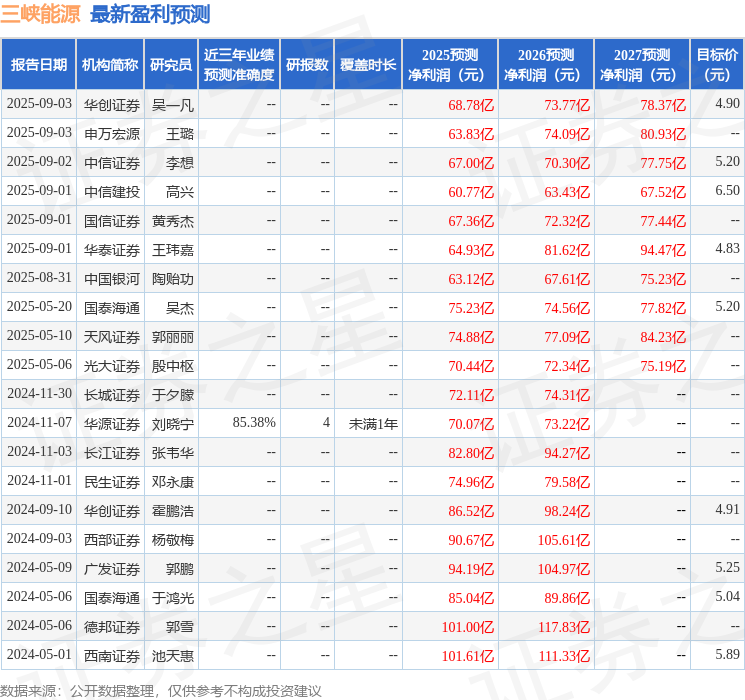
Task: Click the 2025 forecast value 68.78亿
Action: coord(471,105)
